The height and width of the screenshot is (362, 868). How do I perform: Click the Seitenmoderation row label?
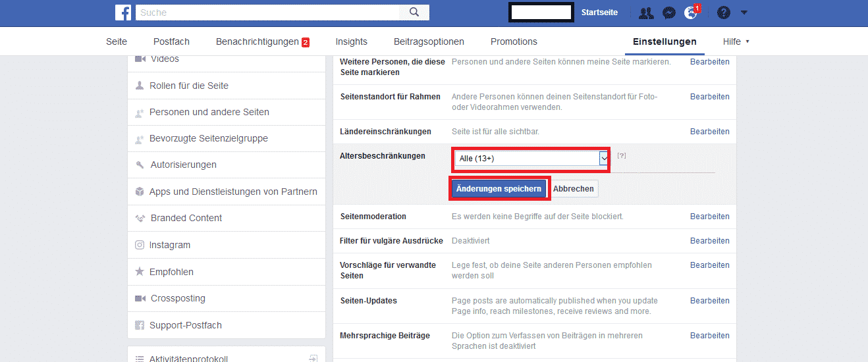(373, 217)
